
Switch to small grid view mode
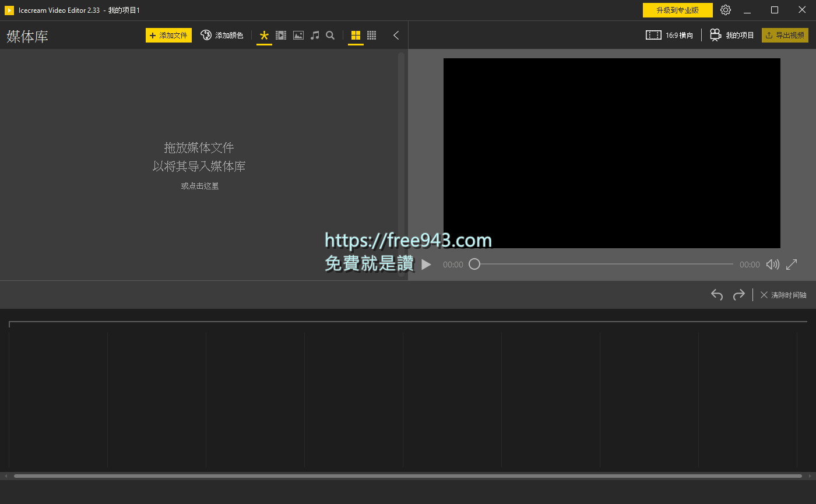click(x=371, y=35)
